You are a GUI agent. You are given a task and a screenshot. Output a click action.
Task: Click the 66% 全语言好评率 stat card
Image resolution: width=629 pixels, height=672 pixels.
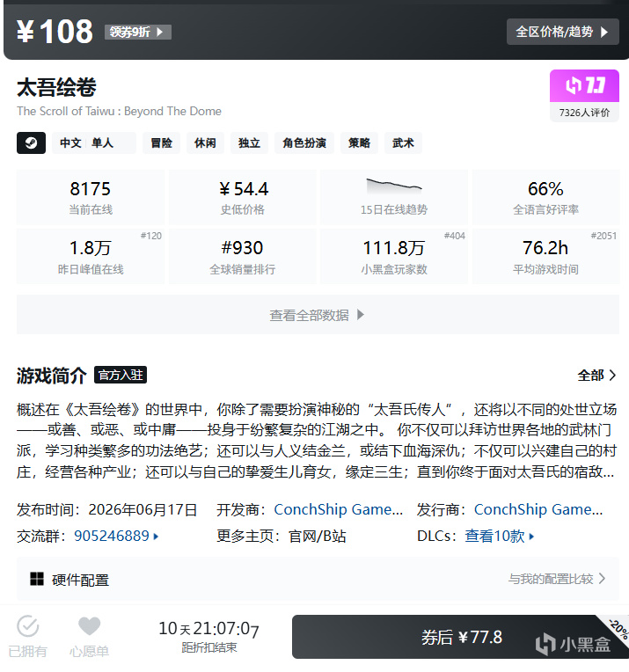[x=545, y=197]
